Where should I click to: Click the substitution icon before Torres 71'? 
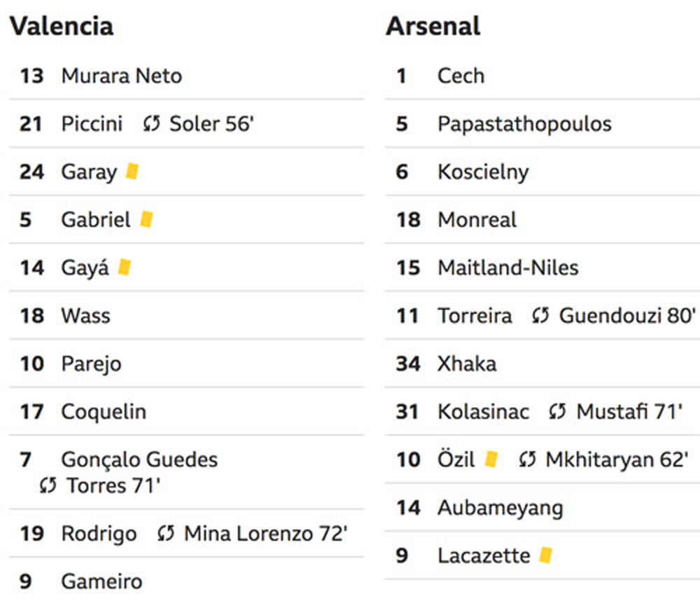(48, 485)
